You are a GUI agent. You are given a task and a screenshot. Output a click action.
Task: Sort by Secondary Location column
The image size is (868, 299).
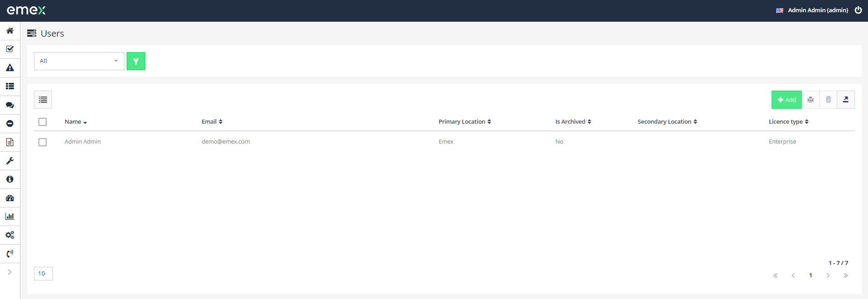(x=668, y=122)
